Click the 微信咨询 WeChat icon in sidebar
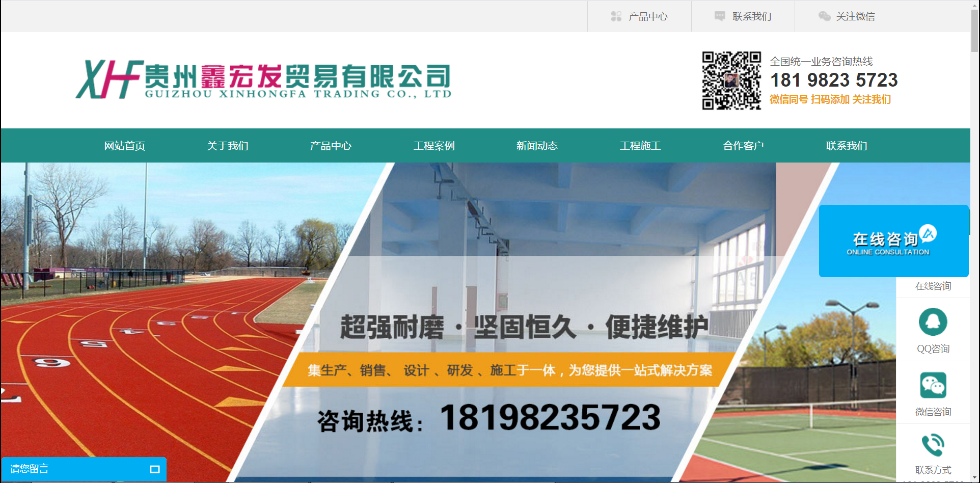 (x=933, y=385)
